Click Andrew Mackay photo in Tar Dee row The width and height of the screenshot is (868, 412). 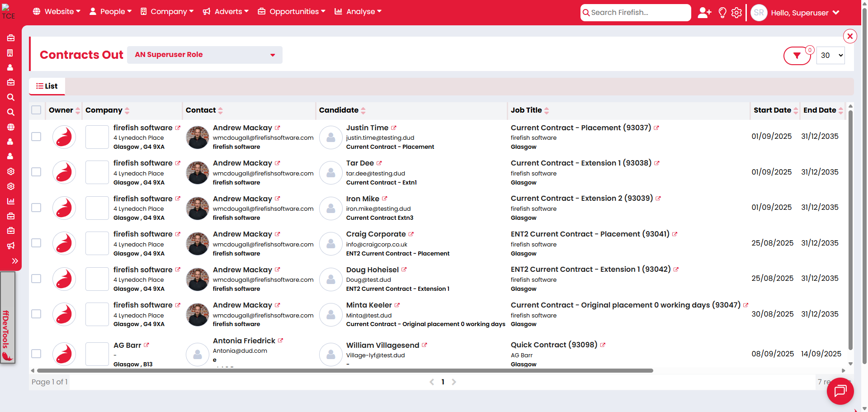[198, 173]
